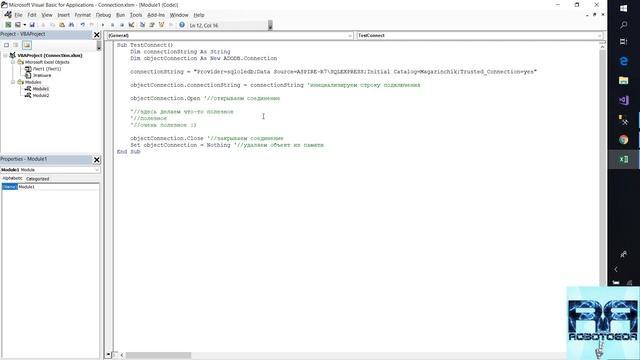Open Find with the binoculars icon
640x360 pixels.
[x=71, y=25]
